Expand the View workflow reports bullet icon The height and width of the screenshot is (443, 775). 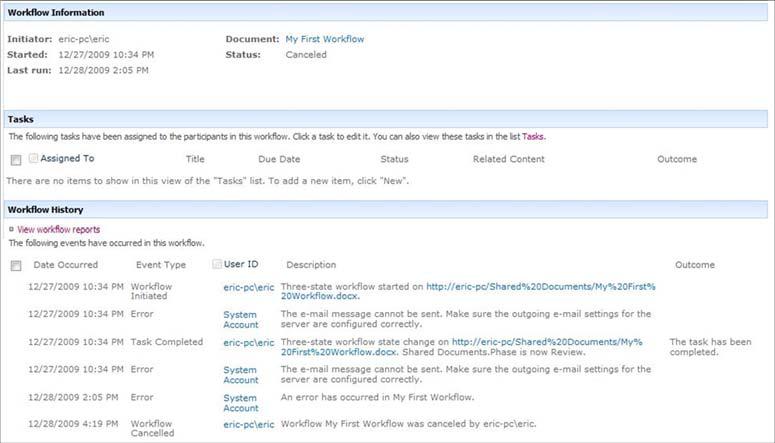(11, 229)
